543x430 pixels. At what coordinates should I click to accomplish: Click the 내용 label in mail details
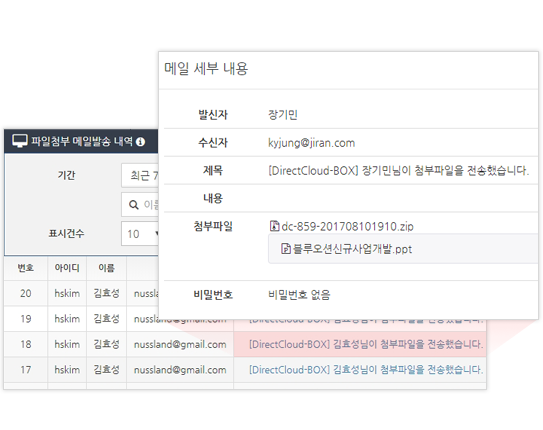(213, 198)
